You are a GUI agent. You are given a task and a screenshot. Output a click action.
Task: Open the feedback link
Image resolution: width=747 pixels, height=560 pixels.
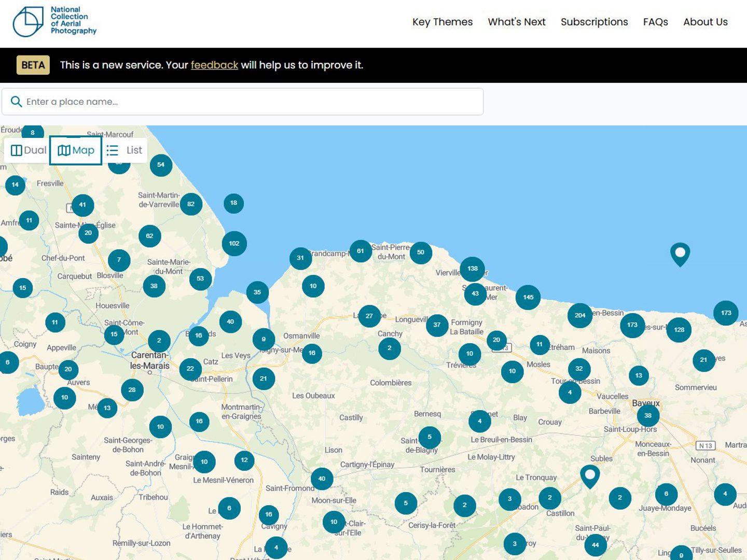(214, 65)
